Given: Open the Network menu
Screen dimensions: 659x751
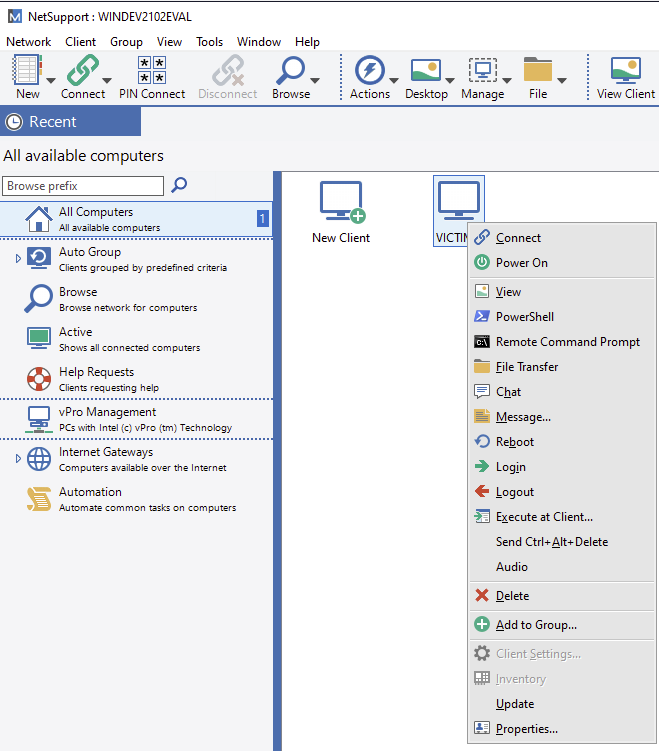Looking at the screenshot, I should tap(28, 42).
